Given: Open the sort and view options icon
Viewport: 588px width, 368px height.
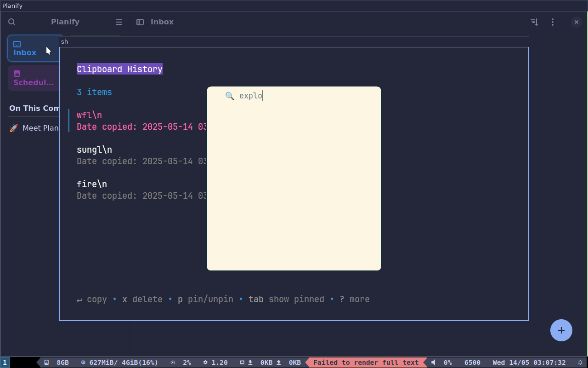Looking at the screenshot, I should click(x=534, y=22).
